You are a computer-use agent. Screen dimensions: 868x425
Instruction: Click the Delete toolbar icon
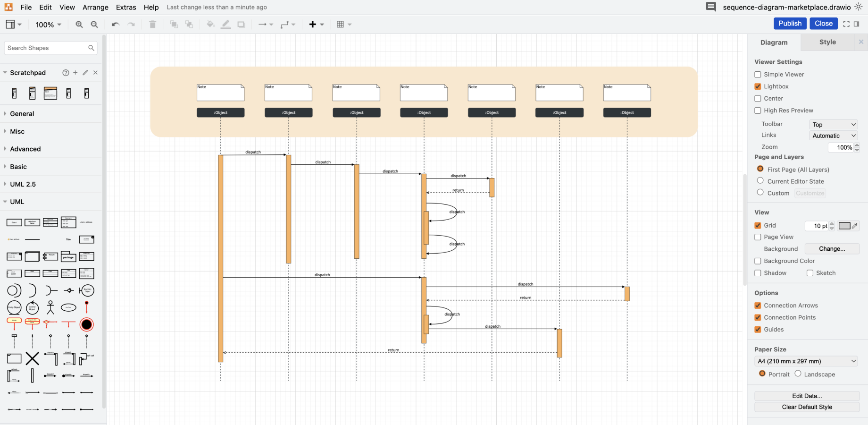point(152,24)
